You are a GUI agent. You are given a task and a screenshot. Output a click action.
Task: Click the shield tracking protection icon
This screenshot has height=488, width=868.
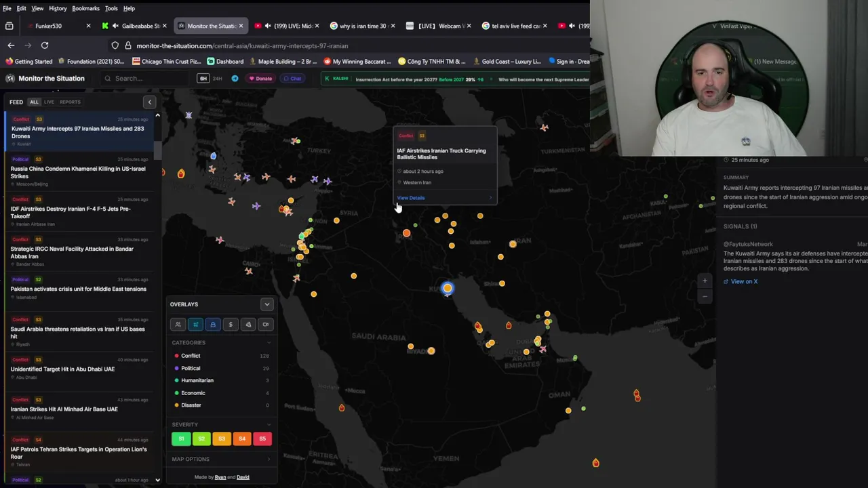pyautogui.click(x=115, y=45)
